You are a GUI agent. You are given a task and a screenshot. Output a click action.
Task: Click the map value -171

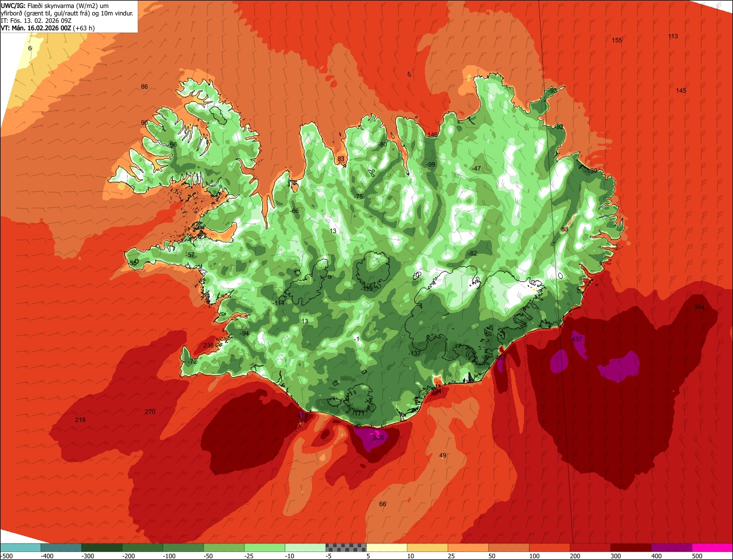tap(359, 413)
